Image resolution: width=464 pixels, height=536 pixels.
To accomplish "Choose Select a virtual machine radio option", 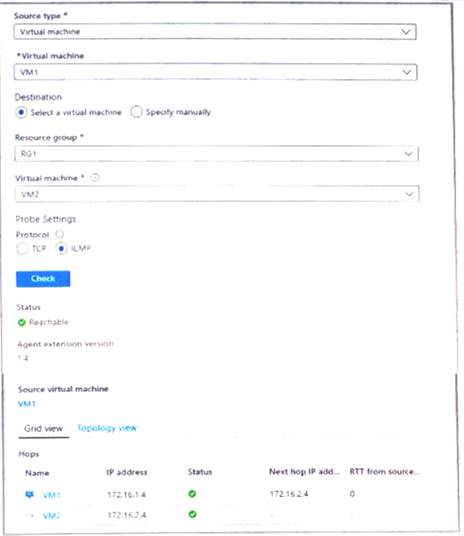I will click(21, 112).
